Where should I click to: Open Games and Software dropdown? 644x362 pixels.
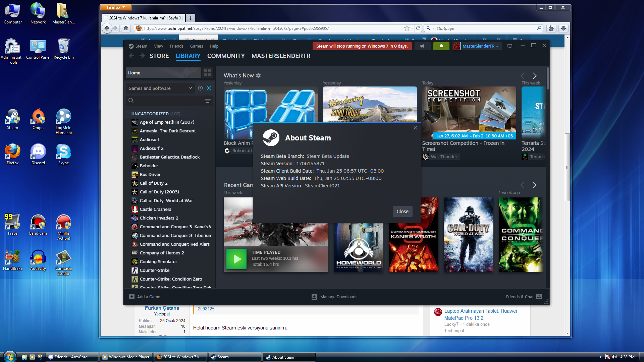click(x=160, y=88)
